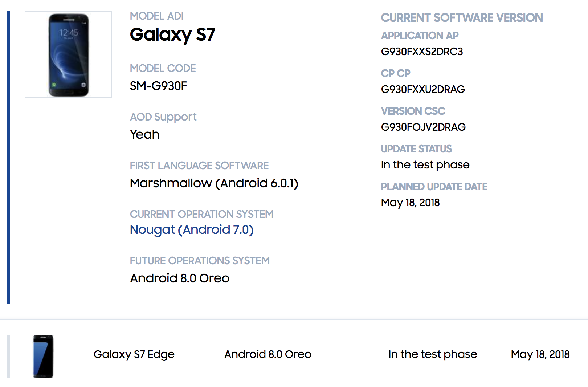588x387 pixels.
Task: Click the blue bar beside Galaxy S7 panel
Action: (x=8, y=158)
